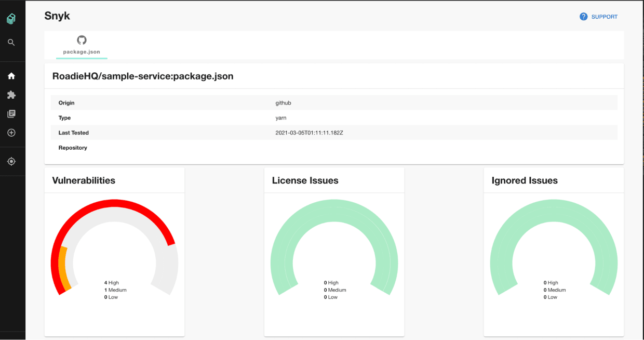The height and width of the screenshot is (340, 644).
Task: Click '1 Medium' in Vulnerabilities card
Action: coord(115,290)
